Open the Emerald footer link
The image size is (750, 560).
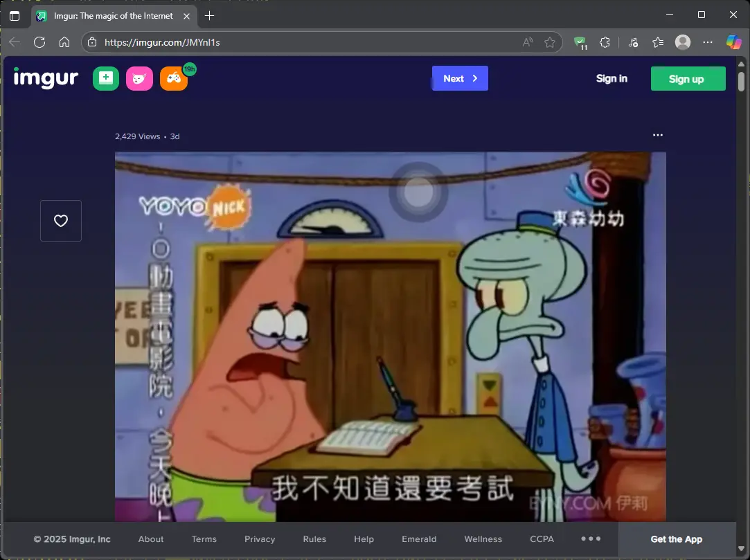(x=419, y=539)
